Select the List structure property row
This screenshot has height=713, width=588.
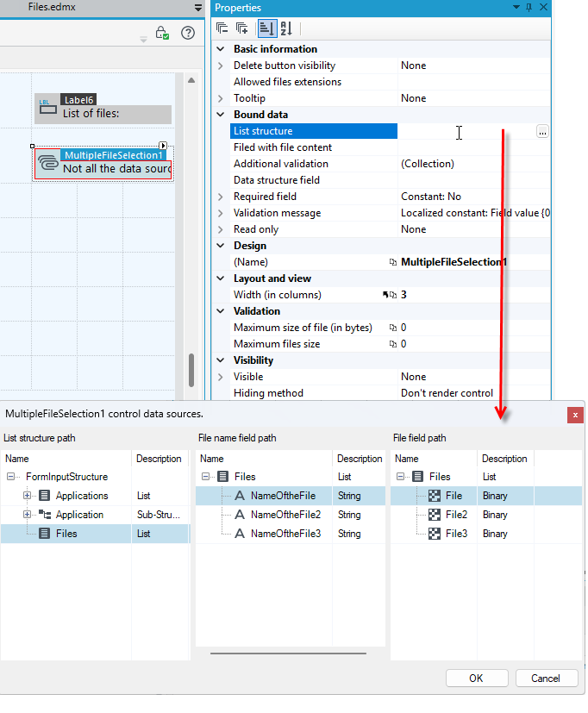314,131
